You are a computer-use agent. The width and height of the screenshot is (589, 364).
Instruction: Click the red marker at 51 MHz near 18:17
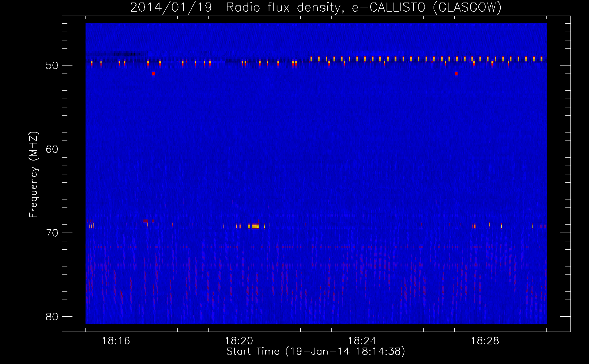[153, 74]
